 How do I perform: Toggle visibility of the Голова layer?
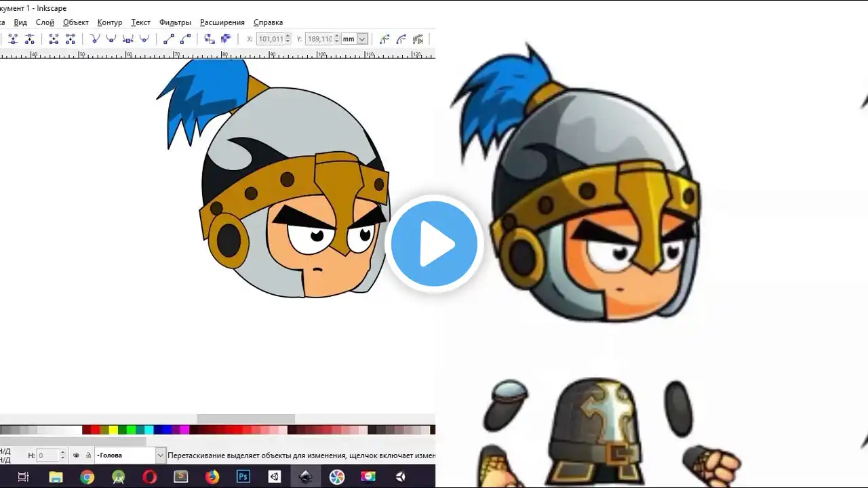[76, 455]
